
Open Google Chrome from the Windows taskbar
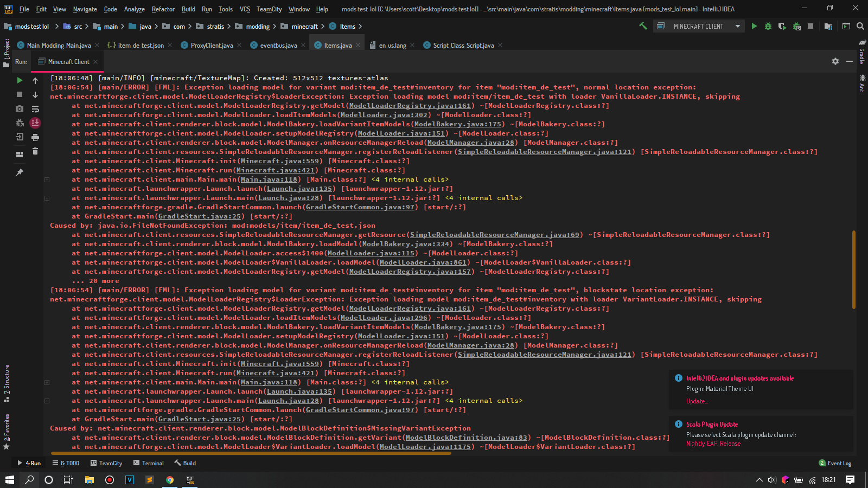click(170, 480)
